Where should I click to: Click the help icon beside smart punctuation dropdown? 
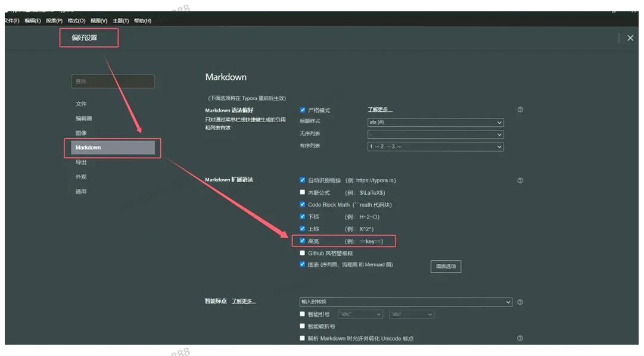pos(520,302)
